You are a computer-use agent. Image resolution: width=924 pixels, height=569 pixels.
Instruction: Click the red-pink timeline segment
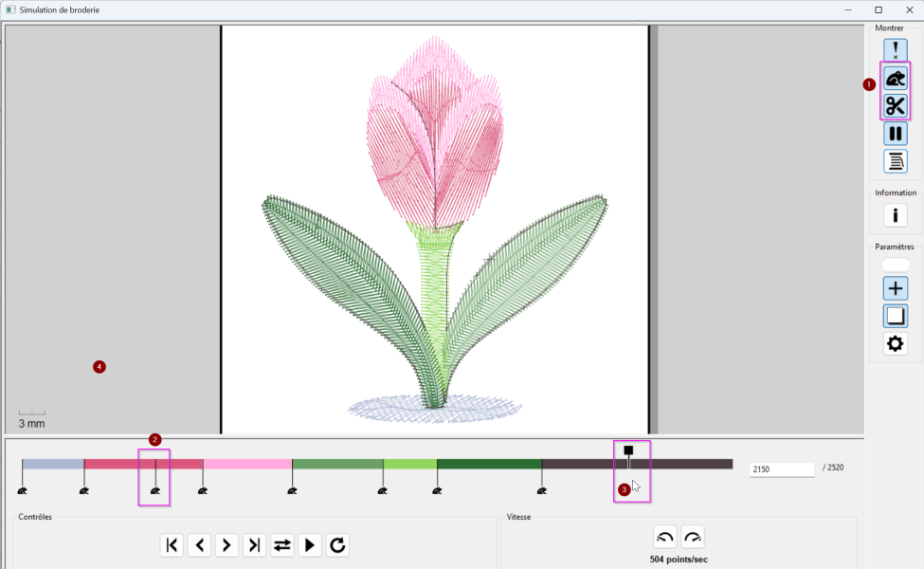point(144,464)
